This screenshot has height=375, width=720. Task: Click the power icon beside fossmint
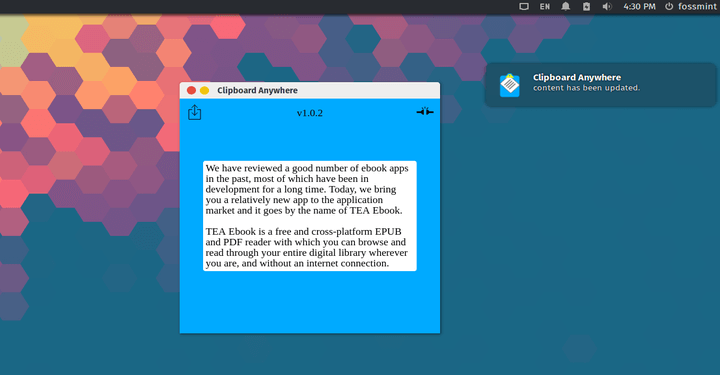coord(669,6)
